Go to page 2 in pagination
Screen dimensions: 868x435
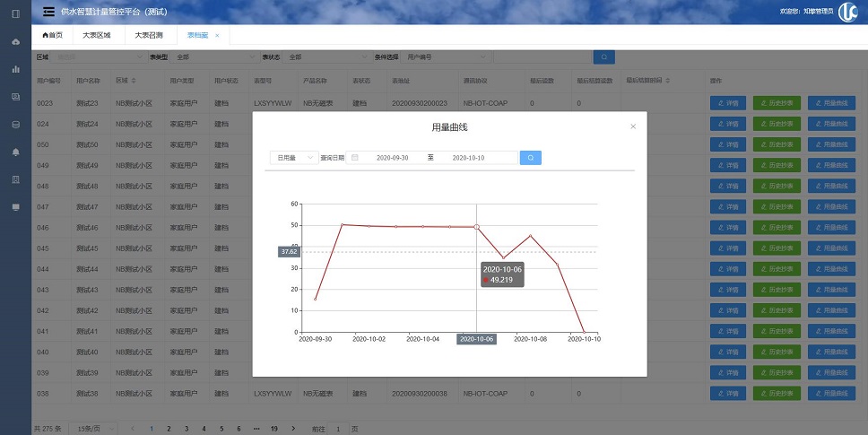169,429
